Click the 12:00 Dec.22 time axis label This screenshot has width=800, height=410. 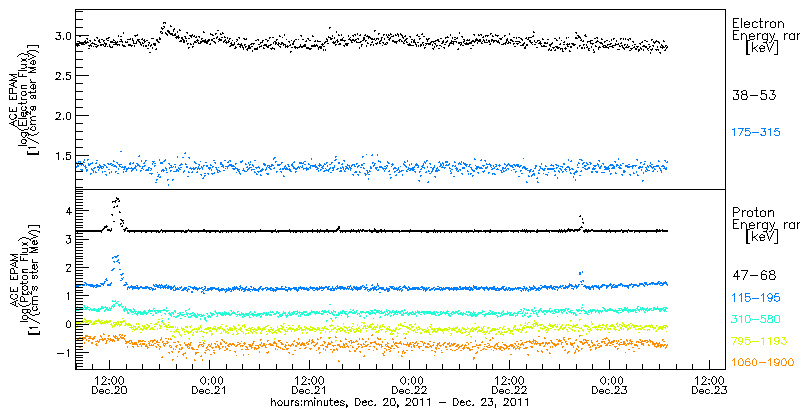point(510,386)
